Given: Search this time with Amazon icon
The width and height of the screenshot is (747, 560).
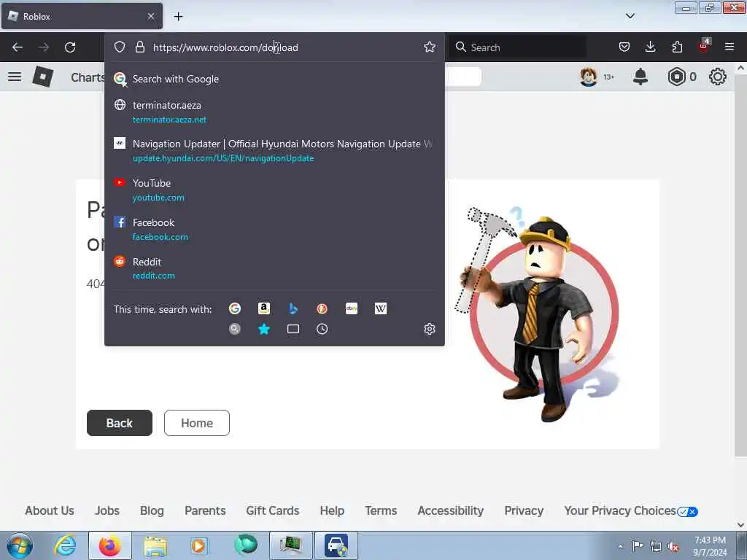Looking at the screenshot, I should point(264,308).
